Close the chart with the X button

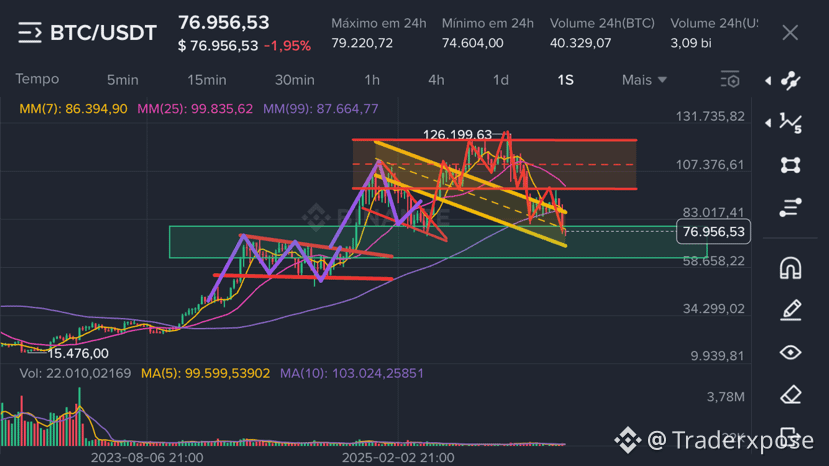[x=790, y=33]
